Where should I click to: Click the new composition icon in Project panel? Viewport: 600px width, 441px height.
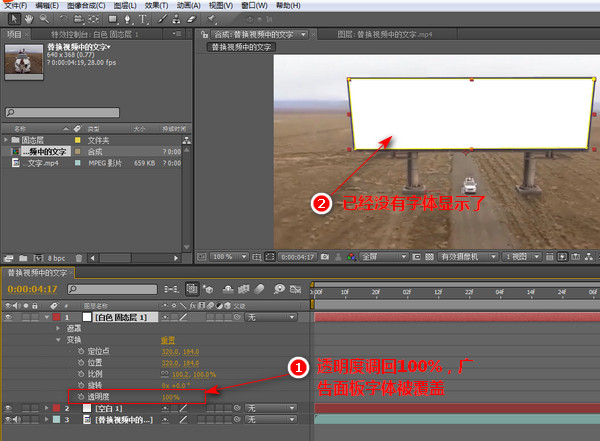tap(39, 258)
